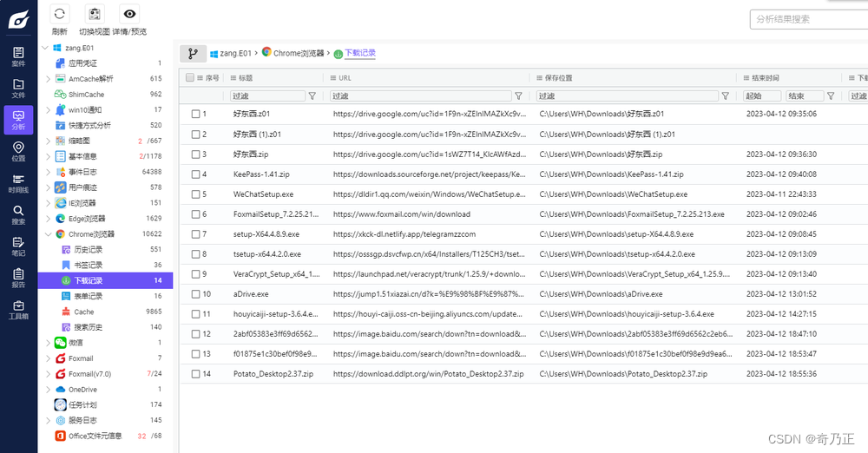The image size is (868, 453).
Task: Check the checkbox for VeraCrypt_Setup row
Action: tap(195, 274)
